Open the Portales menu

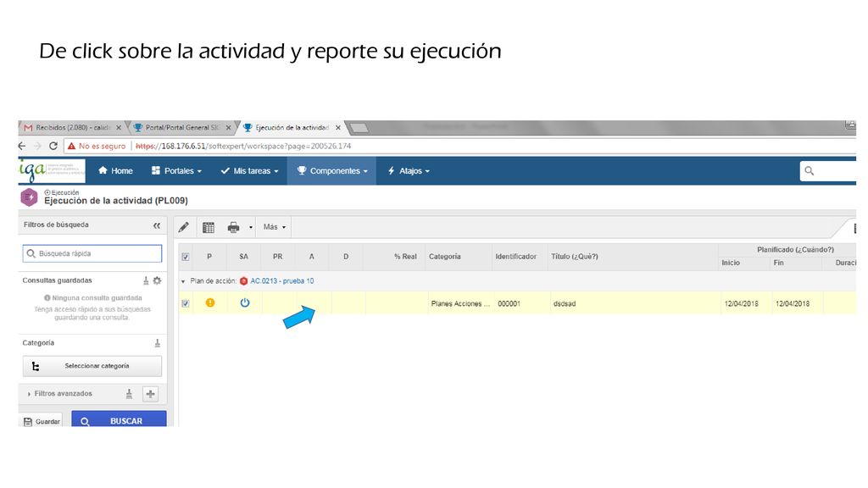[176, 171]
